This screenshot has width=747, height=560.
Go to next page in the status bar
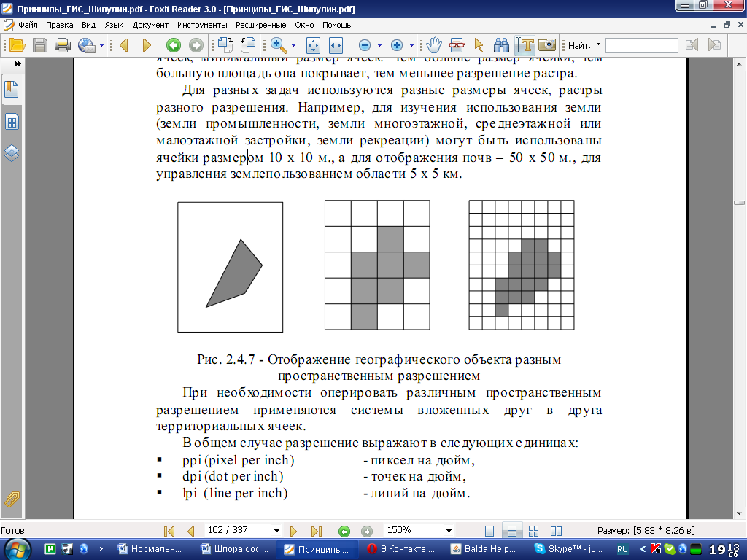click(293, 531)
